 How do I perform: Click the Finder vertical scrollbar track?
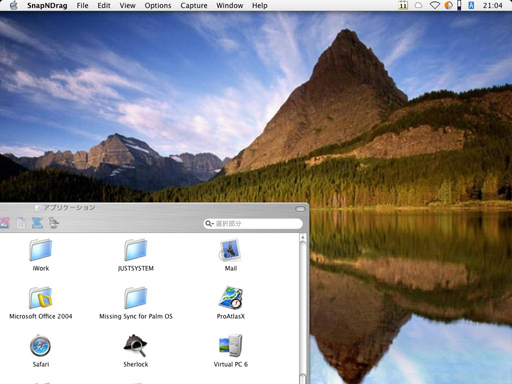303,307
